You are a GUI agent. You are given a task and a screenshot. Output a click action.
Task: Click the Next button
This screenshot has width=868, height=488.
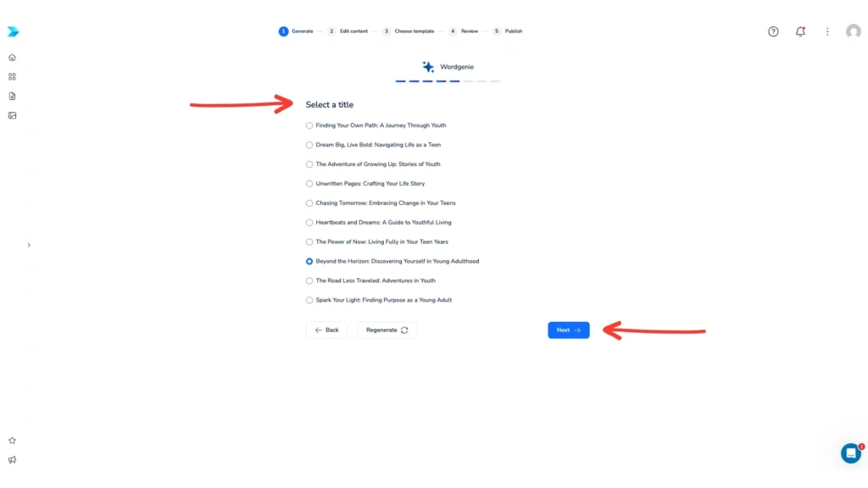(x=568, y=330)
